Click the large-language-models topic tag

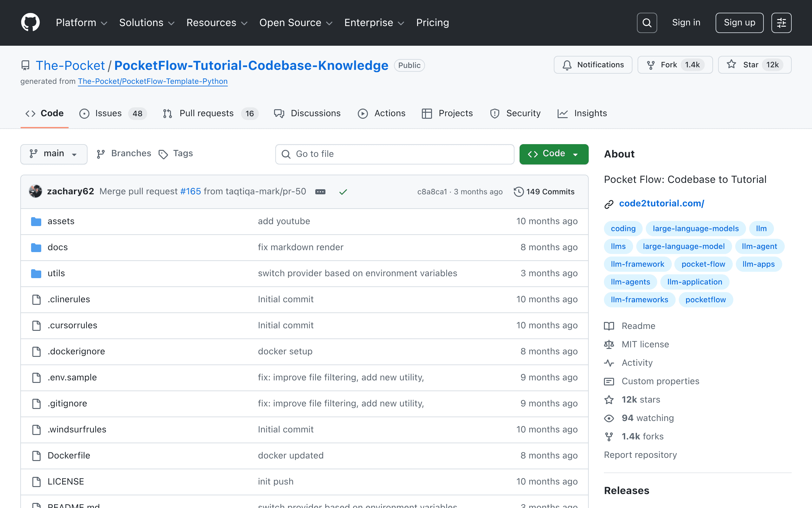coord(696,229)
